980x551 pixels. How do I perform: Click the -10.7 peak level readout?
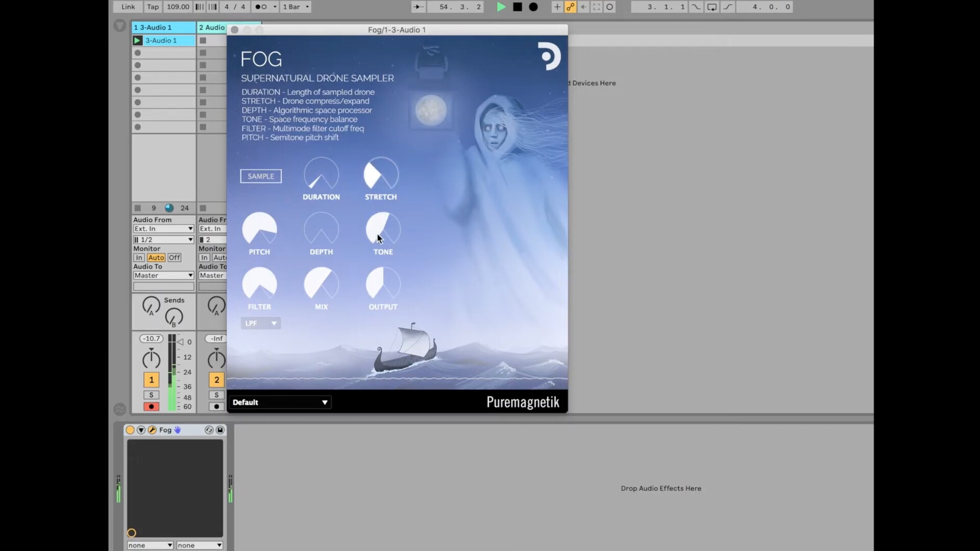[x=151, y=338]
